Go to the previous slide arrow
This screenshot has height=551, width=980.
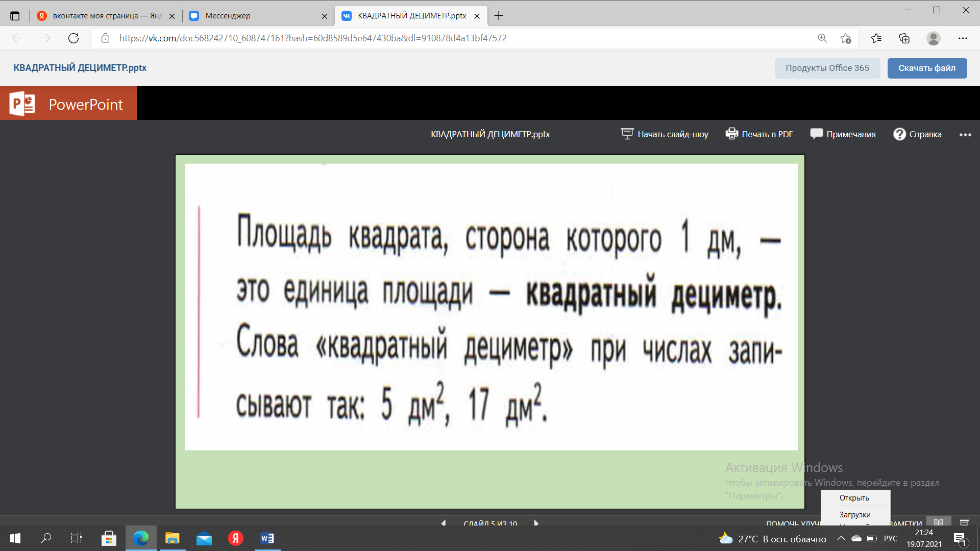pos(443,523)
